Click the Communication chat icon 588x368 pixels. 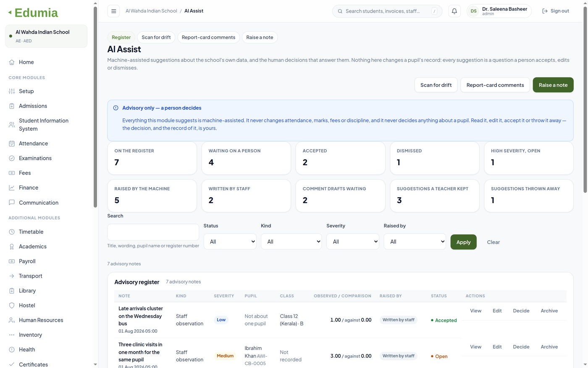12,202
